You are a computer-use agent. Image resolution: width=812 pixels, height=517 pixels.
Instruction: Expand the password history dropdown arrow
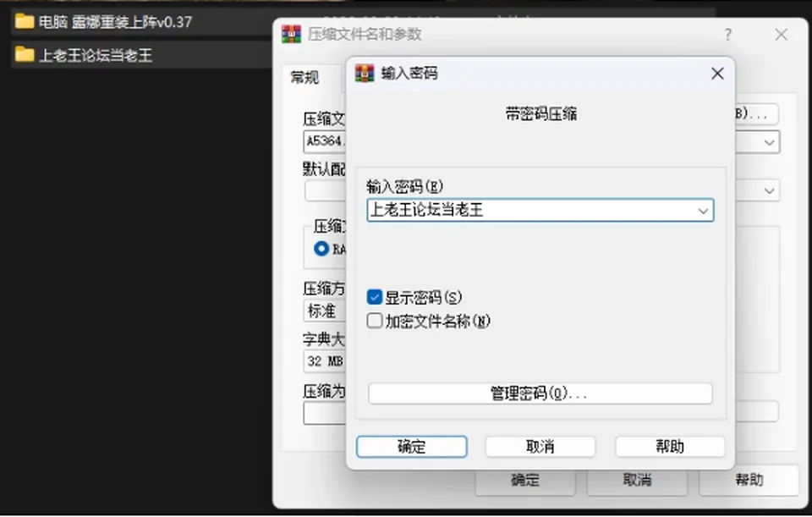[x=703, y=211]
